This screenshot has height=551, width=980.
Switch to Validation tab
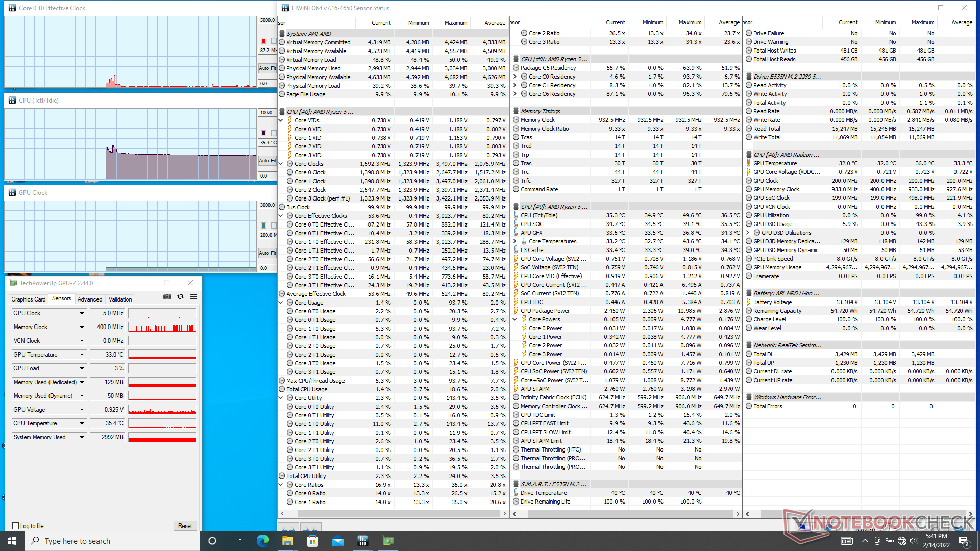click(x=120, y=299)
